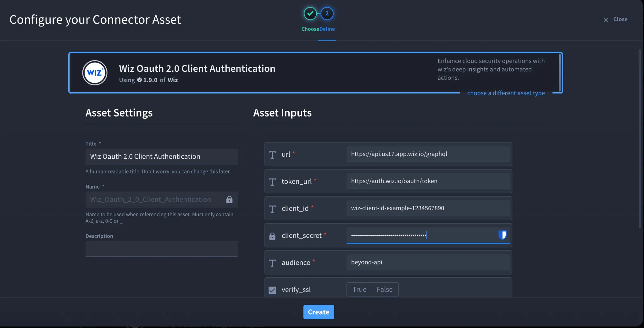Click the X icon beside Close
The height and width of the screenshot is (328, 644).
tap(606, 20)
